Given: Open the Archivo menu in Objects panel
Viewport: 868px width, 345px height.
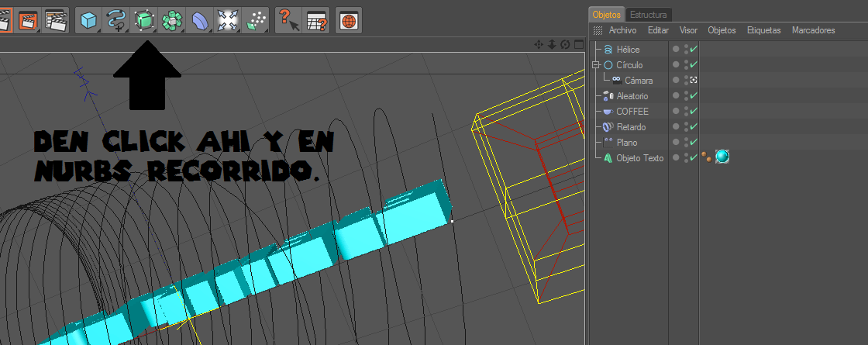Looking at the screenshot, I should coord(622,30).
